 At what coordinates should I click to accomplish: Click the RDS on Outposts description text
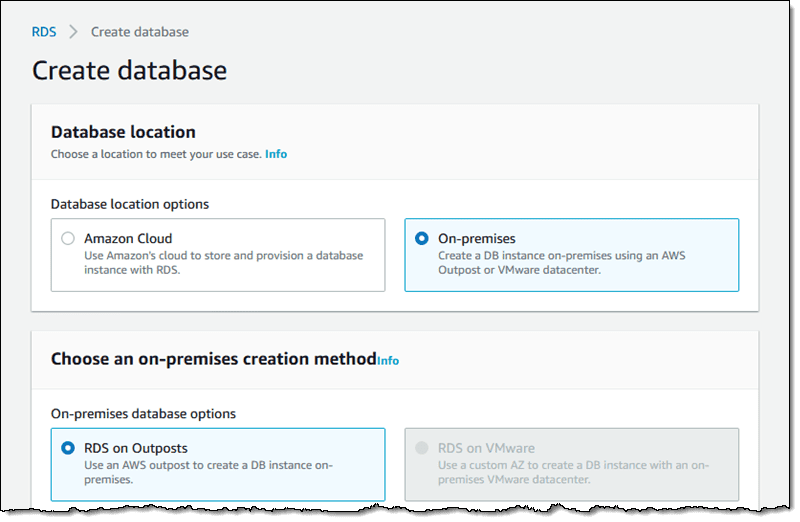coord(208,473)
